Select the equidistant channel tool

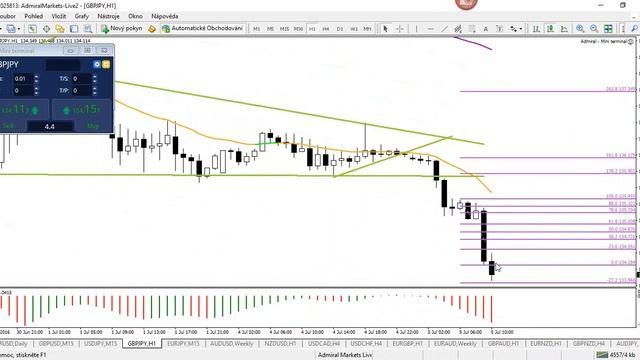click(x=458, y=29)
